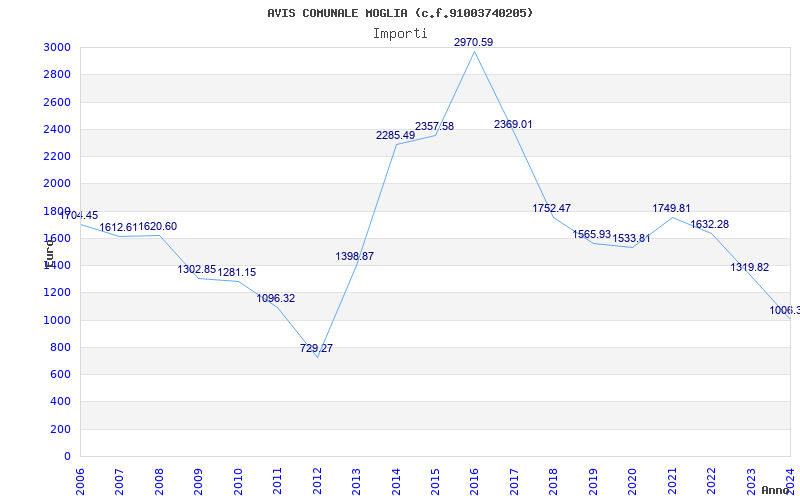Select the 1612.61 data label
The height and width of the screenshot is (500, 800).
[118, 227]
